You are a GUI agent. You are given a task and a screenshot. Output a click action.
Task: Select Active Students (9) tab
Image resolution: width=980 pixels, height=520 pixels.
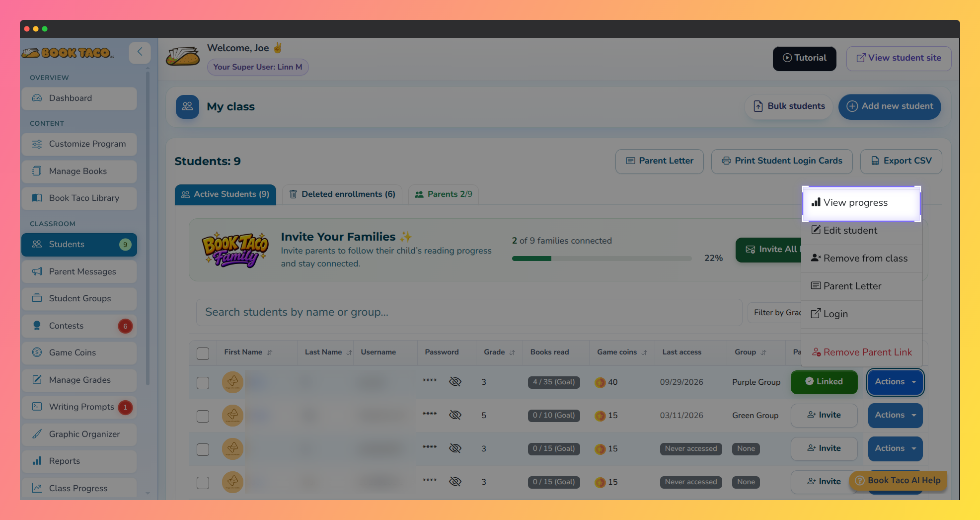click(226, 194)
